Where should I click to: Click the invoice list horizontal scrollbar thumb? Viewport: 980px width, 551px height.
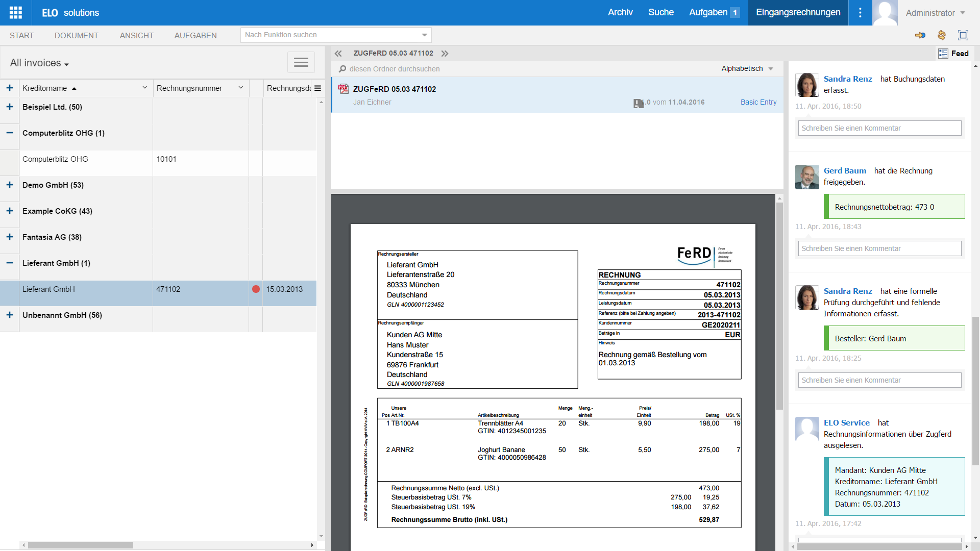click(x=81, y=545)
